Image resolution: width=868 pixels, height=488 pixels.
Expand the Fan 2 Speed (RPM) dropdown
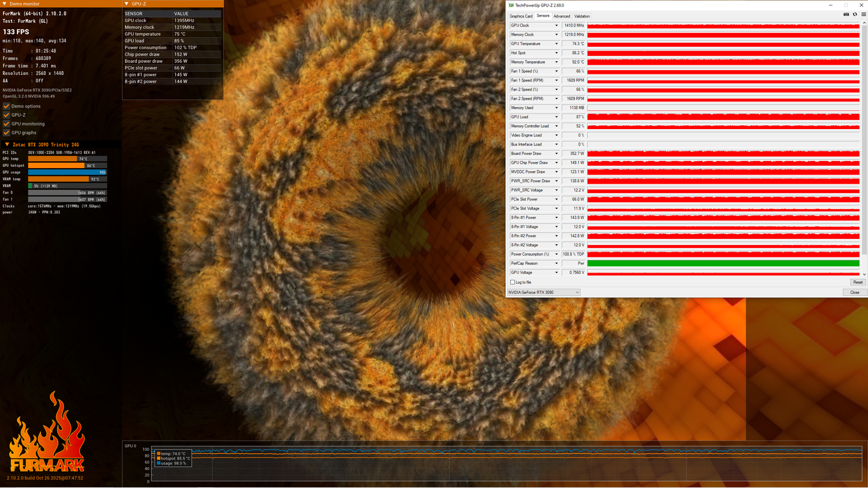point(556,99)
